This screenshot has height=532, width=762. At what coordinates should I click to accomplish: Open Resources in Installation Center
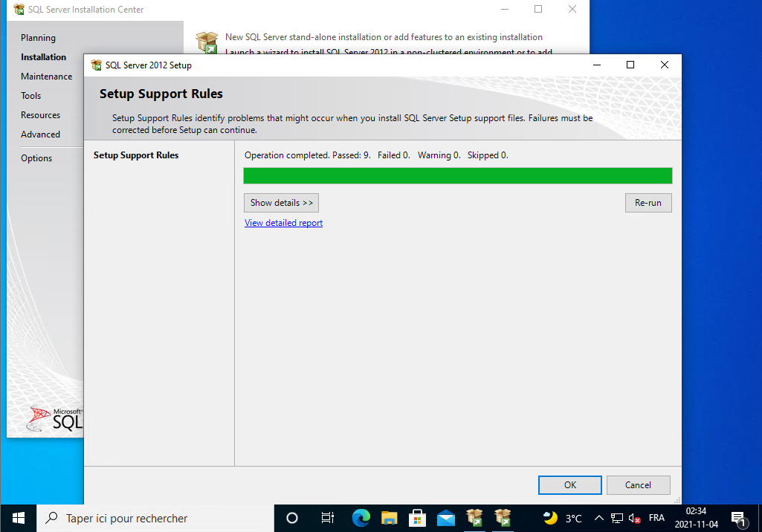(x=40, y=115)
